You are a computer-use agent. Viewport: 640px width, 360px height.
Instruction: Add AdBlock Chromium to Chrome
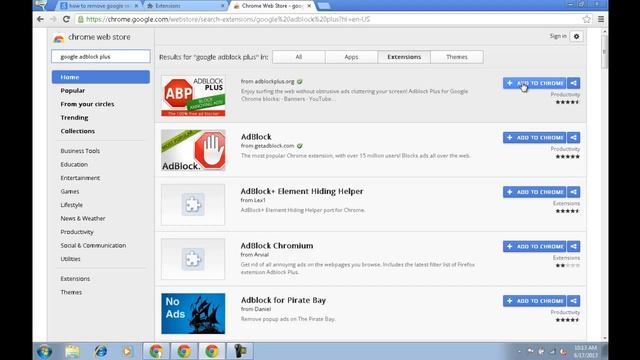click(534, 247)
